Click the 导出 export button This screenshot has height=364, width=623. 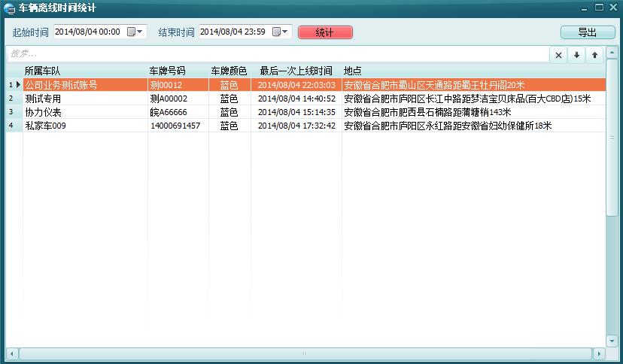(x=587, y=32)
